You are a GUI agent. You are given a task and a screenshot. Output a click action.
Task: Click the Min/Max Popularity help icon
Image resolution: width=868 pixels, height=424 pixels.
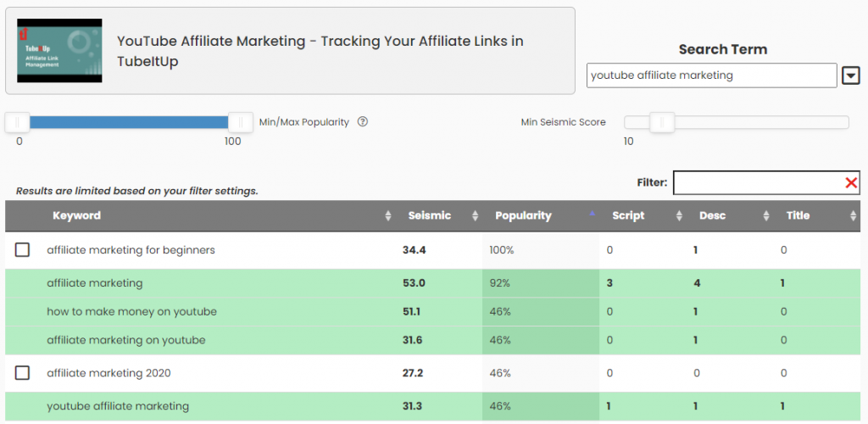coord(363,122)
